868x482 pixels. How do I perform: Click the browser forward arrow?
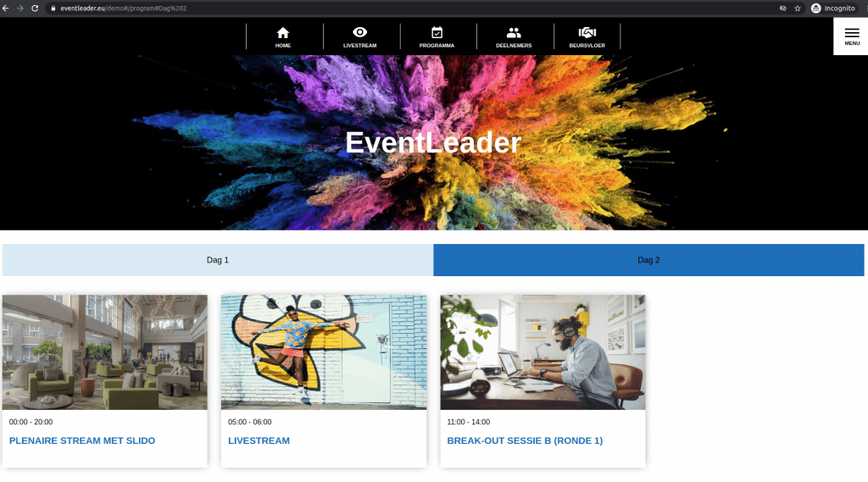point(20,8)
